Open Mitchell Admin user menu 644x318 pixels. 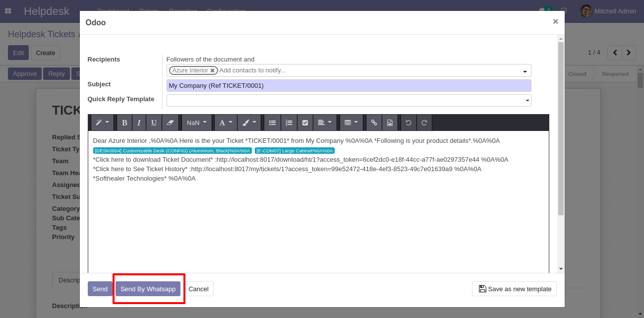[608, 11]
